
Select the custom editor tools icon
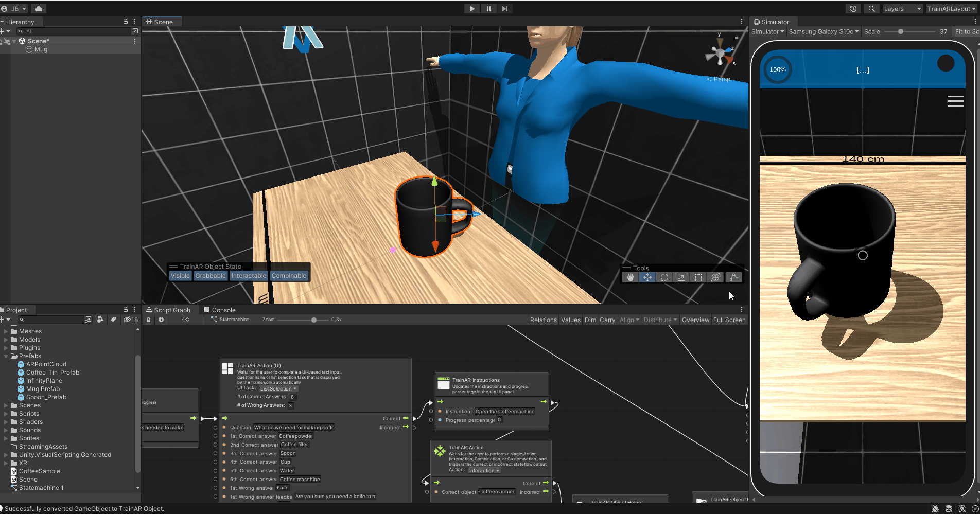tap(733, 277)
